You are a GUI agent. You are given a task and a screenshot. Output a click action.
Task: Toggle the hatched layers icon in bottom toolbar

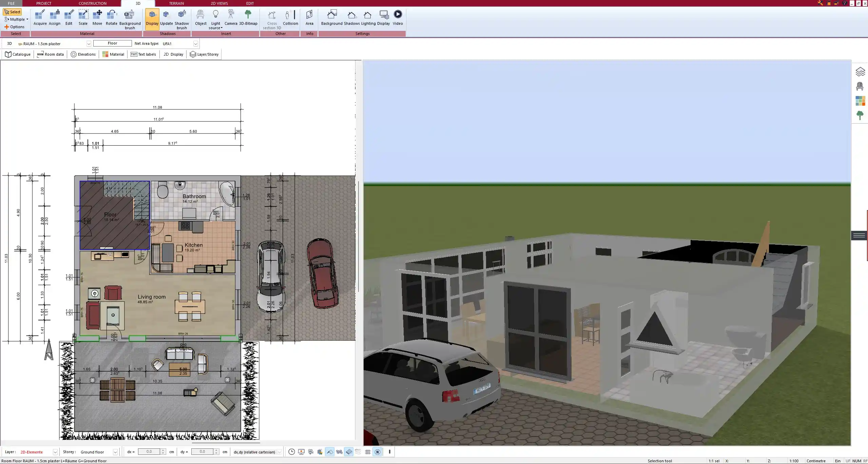point(339,452)
